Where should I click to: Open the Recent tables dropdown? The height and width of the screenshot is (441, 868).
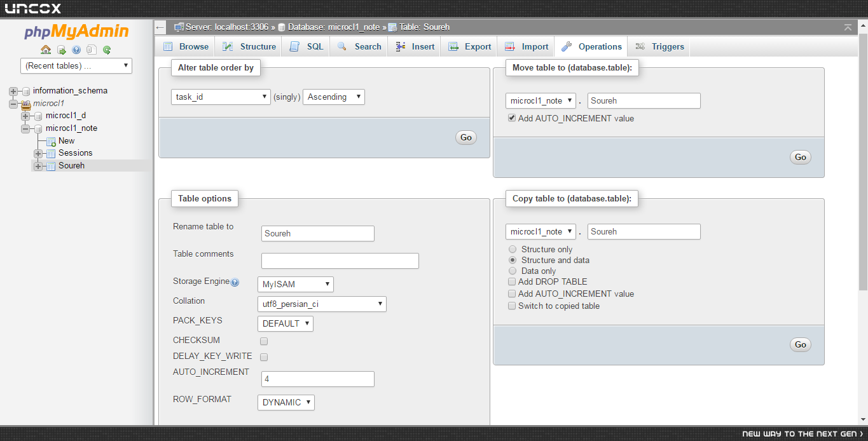click(76, 65)
